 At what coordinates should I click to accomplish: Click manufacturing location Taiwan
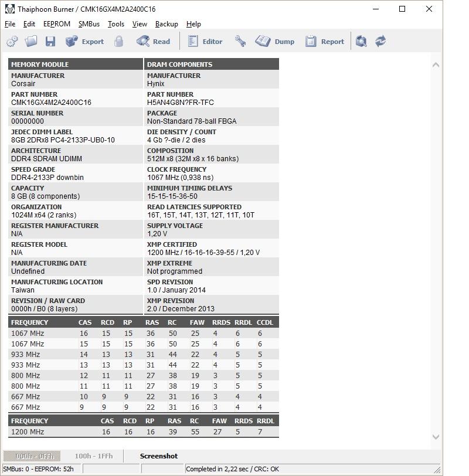point(23,290)
